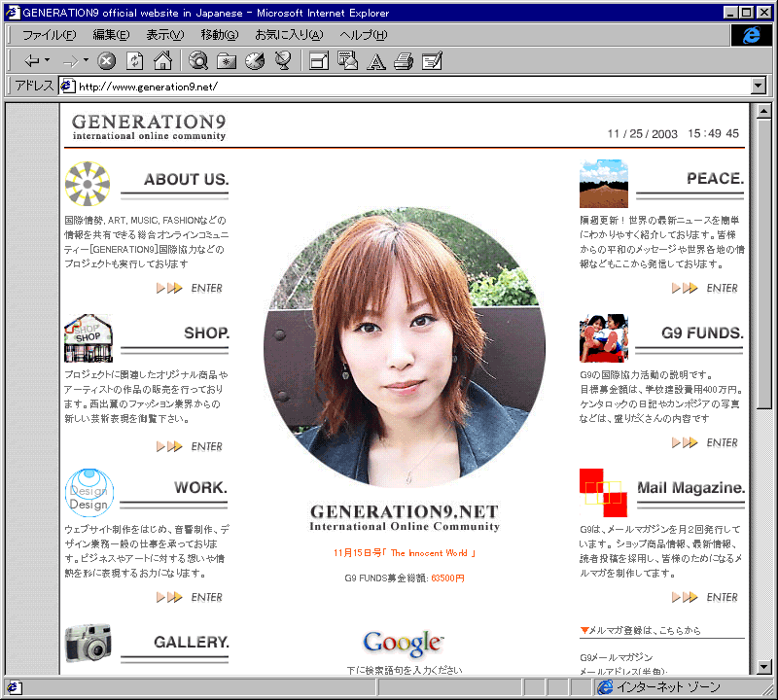This screenshot has height=700, width=778.
Task: Show browsing History from the toolbar
Action: (255, 61)
